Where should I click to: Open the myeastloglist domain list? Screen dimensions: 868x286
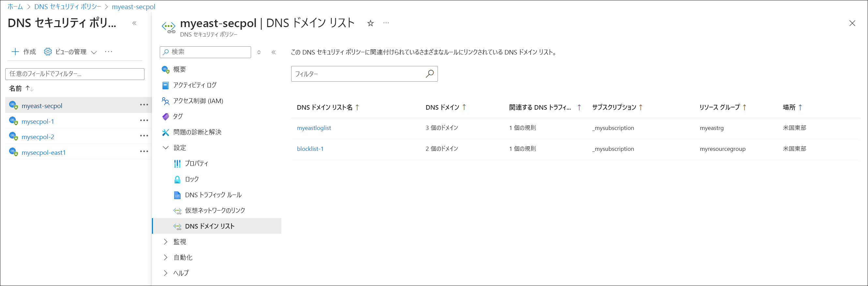tap(314, 128)
